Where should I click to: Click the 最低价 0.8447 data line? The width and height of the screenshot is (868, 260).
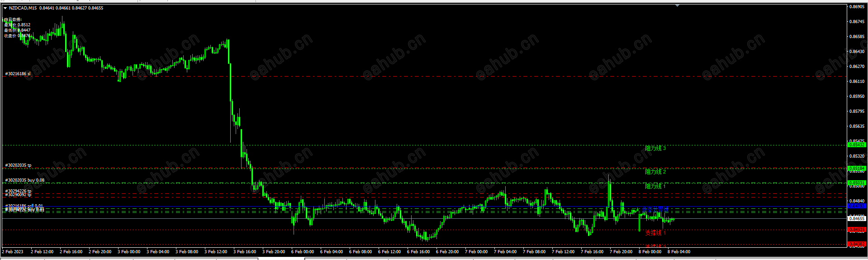(17, 30)
